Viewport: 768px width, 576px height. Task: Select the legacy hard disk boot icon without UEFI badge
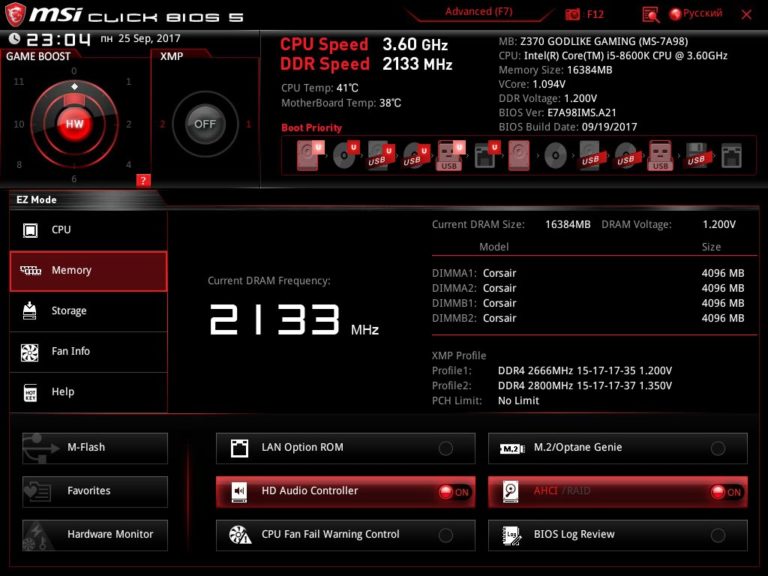coord(519,155)
